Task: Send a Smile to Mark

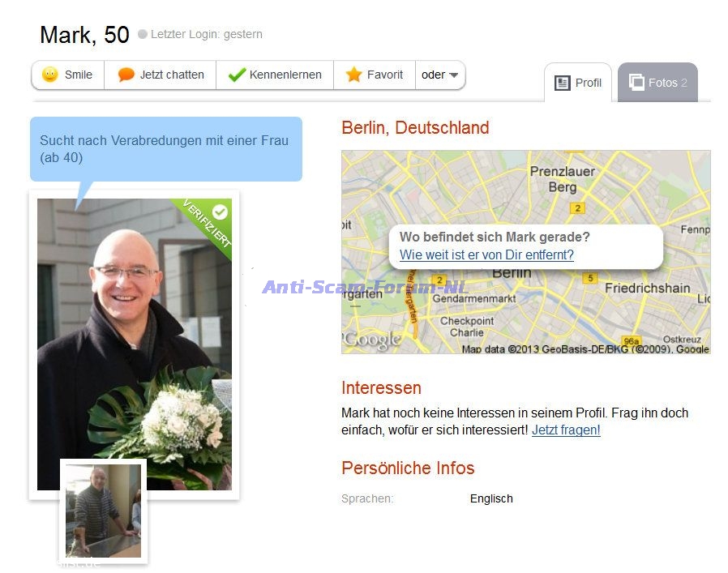Action: (x=68, y=75)
